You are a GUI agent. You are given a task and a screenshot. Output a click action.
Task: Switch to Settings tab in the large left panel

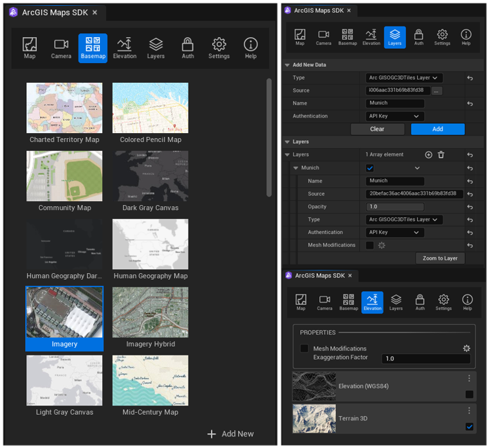tap(219, 48)
